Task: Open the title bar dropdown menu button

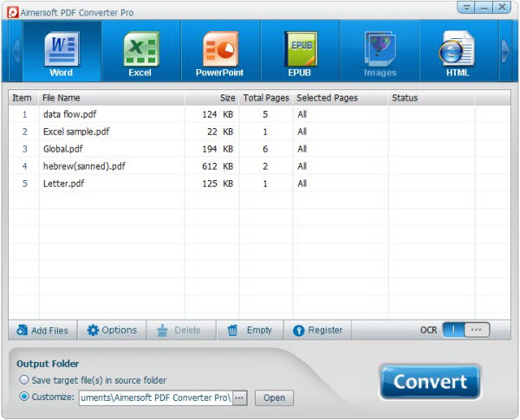Action: 466,8
